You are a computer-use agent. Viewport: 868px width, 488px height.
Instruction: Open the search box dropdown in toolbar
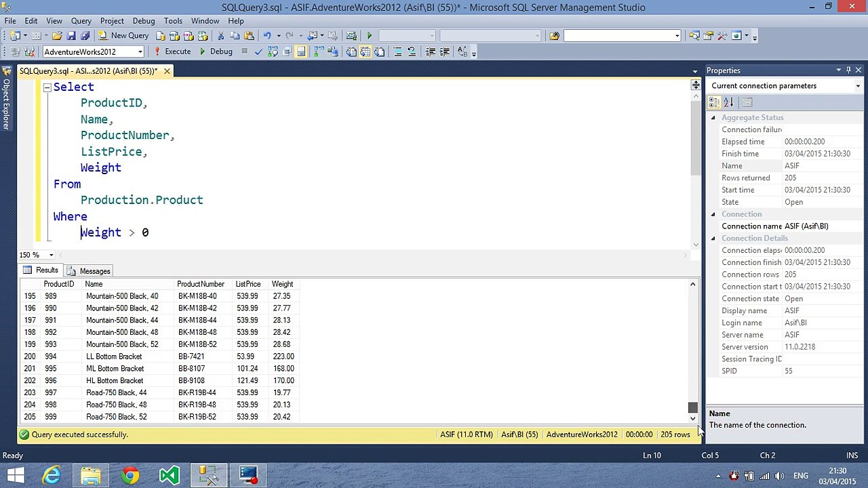pos(677,36)
